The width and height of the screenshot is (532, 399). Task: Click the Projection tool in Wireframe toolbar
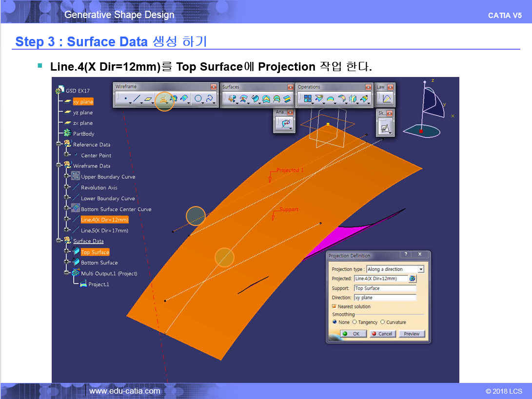tap(164, 100)
